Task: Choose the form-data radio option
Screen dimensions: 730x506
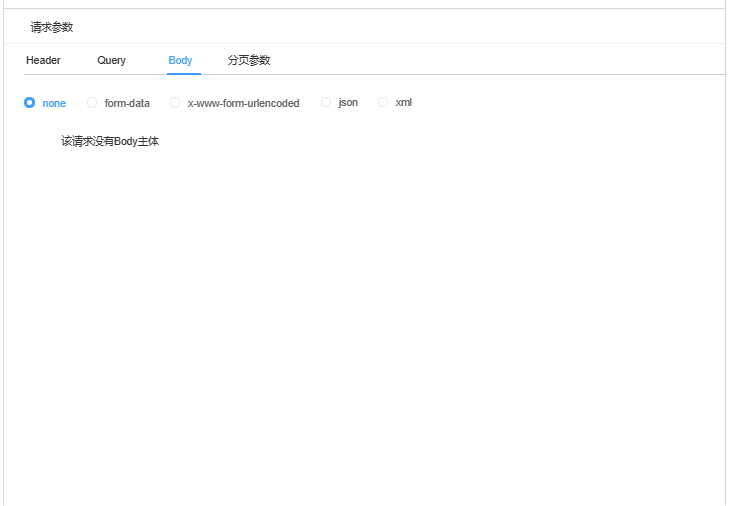Action: [x=92, y=102]
